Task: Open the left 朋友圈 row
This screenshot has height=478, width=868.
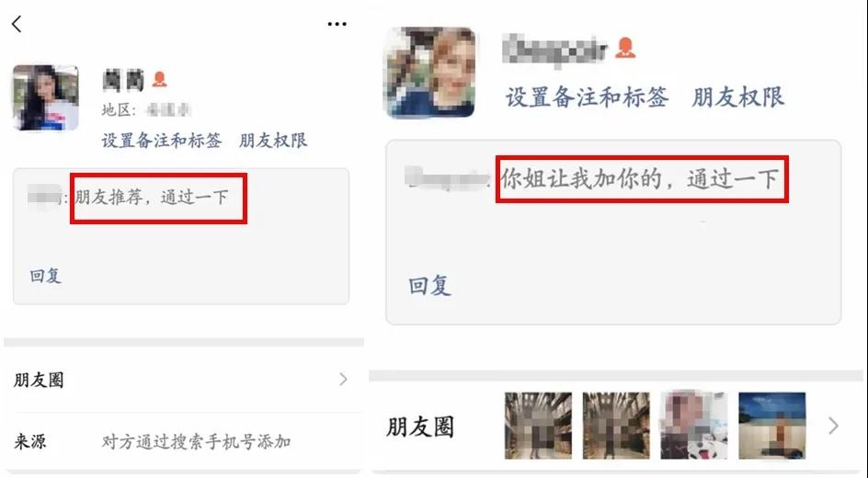Action: click(183, 380)
